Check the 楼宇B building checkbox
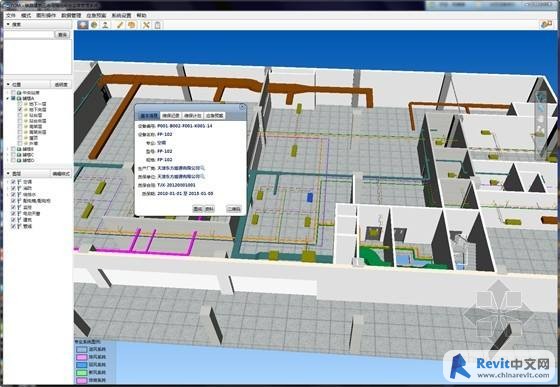Image resolution: width=560 pixels, height=387 pixels. (x=14, y=149)
